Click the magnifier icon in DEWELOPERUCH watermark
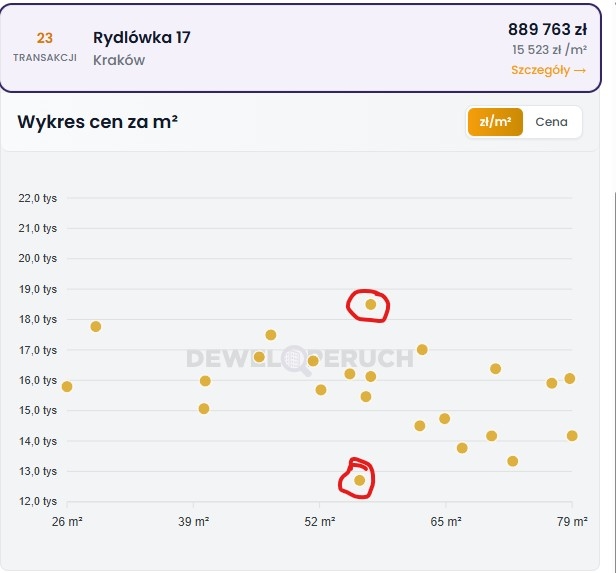 (x=297, y=359)
